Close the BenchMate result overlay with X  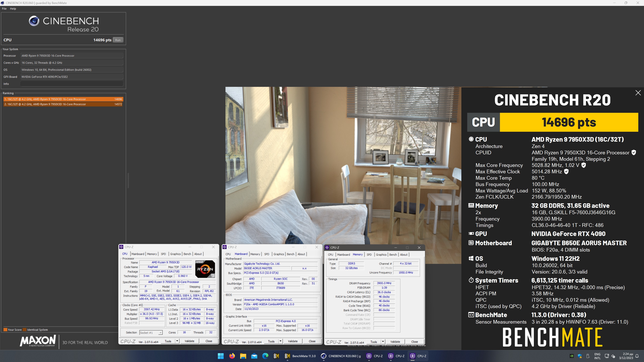638,93
